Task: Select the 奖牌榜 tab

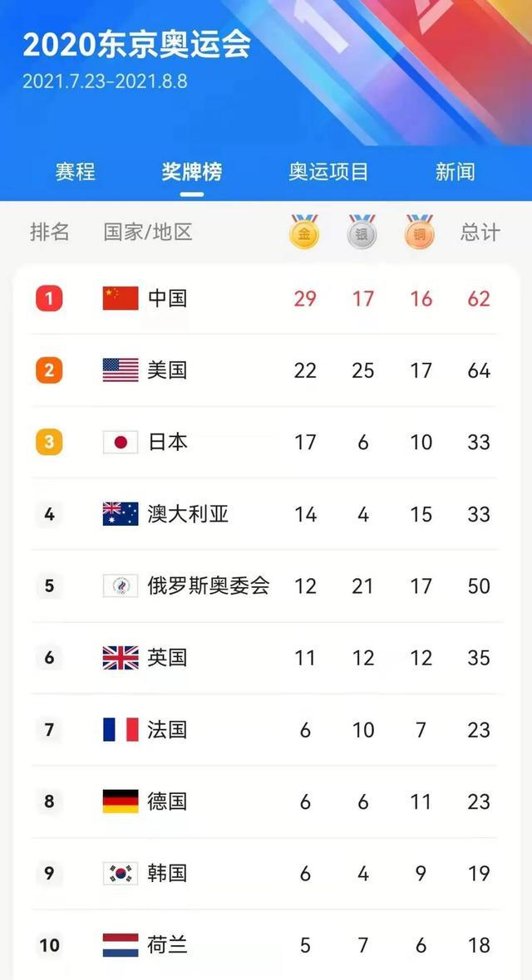Action: pos(192,172)
